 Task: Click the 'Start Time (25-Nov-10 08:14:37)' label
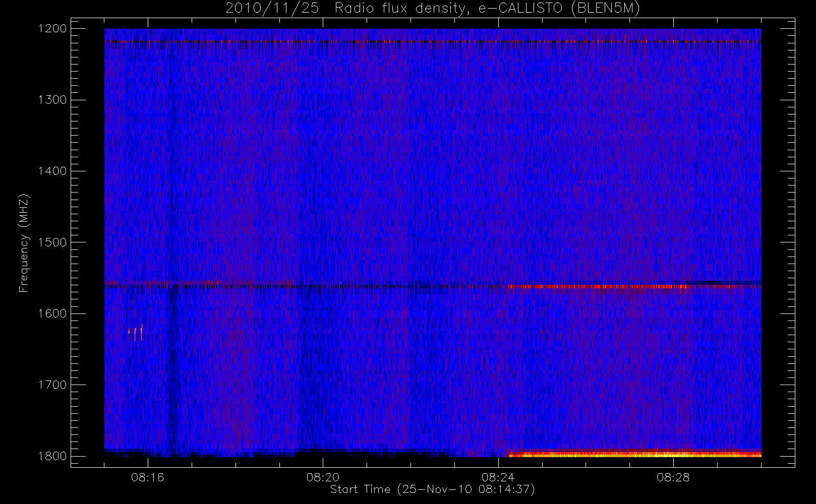tap(432, 489)
